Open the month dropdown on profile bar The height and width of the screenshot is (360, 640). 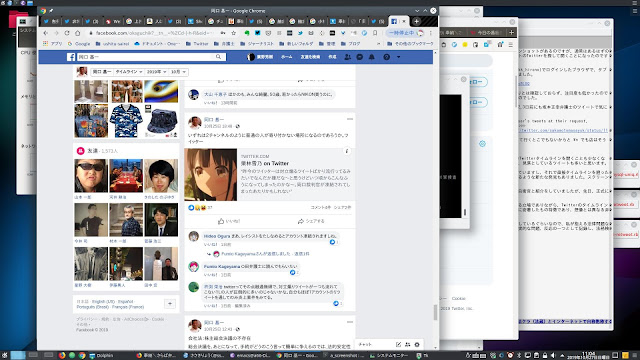[178, 72]
